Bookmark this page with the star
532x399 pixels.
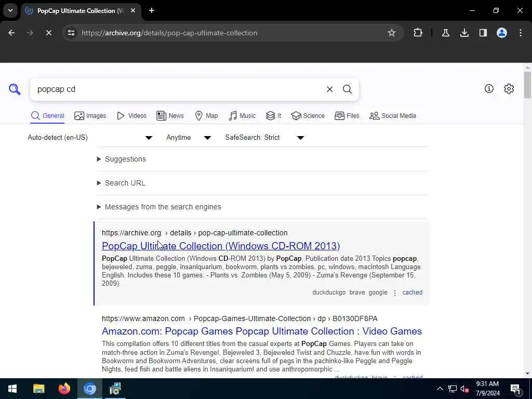coord(392,33)
